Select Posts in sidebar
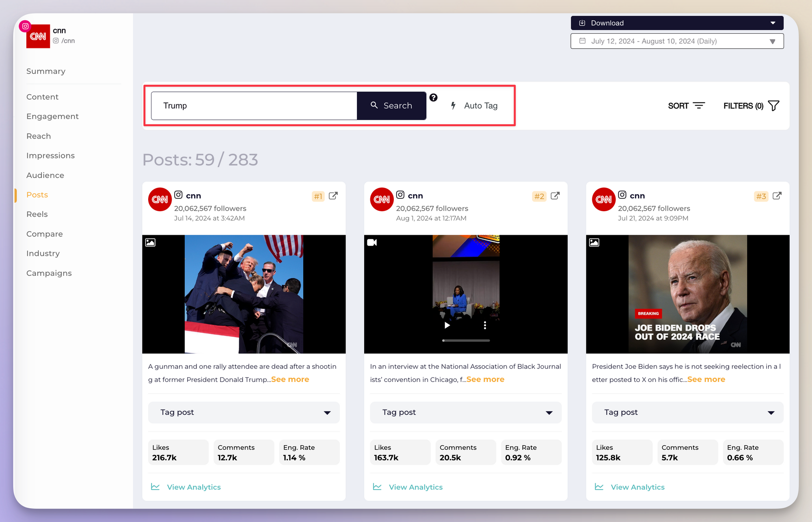Image resolution: width=812 pixels, height=522 pixels. 37,195
